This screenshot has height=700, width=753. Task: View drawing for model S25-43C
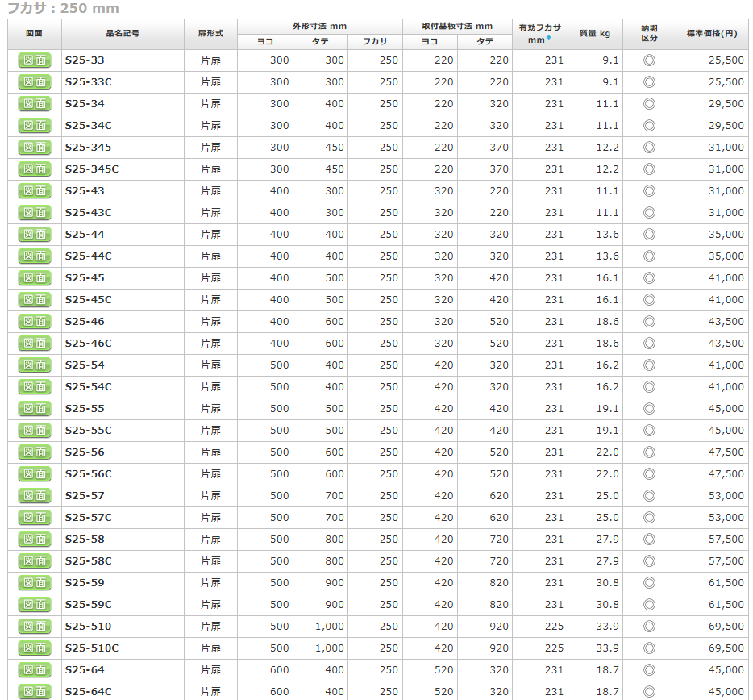tap(35, 213)
